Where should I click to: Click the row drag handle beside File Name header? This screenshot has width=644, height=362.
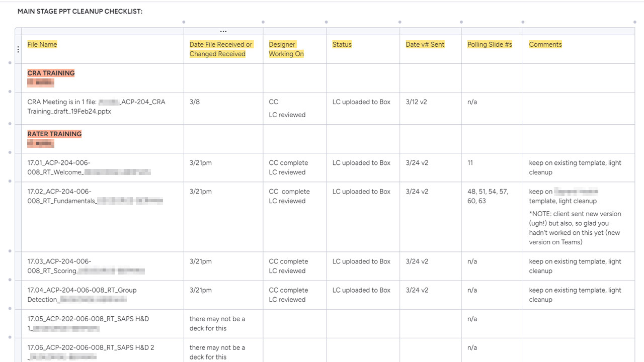coord(18,49)
